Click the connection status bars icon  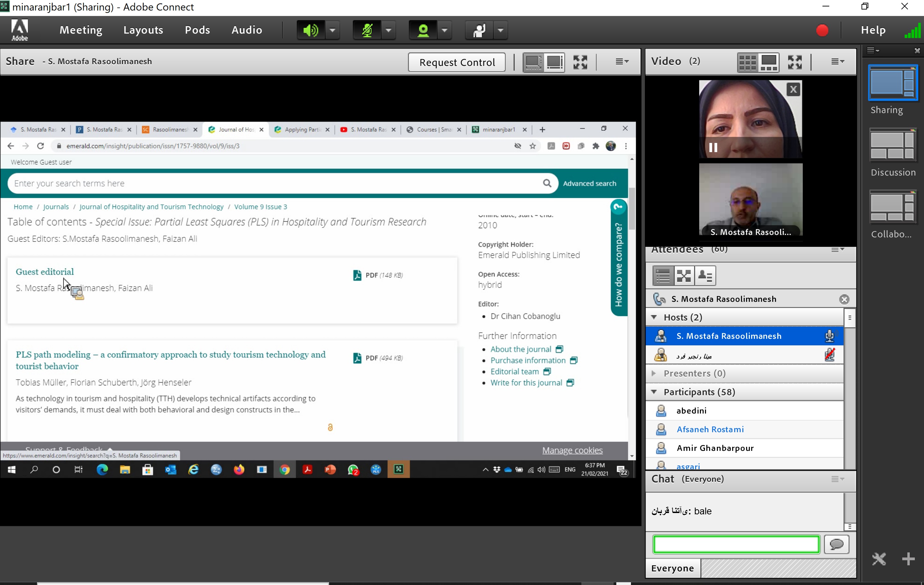(912, 30)
